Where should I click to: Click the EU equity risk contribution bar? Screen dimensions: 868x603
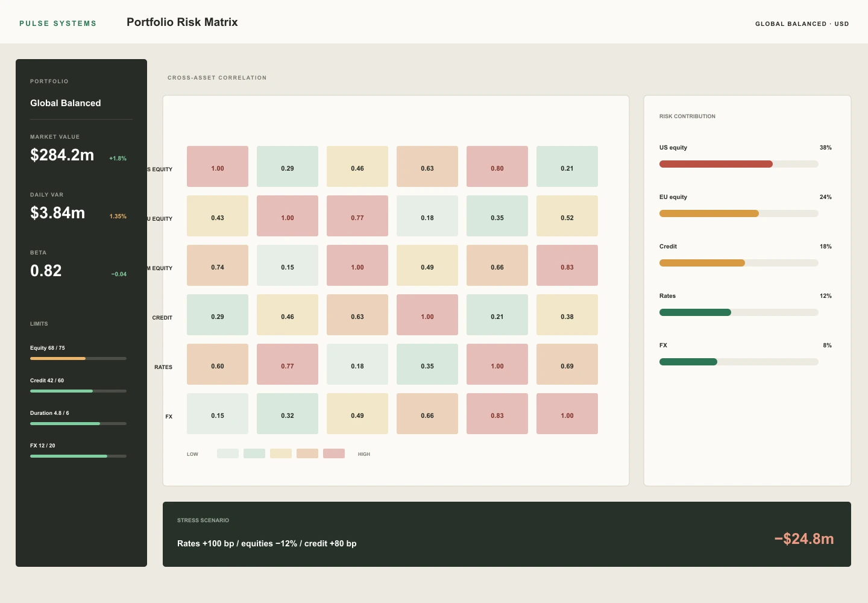tap(739, 213)
